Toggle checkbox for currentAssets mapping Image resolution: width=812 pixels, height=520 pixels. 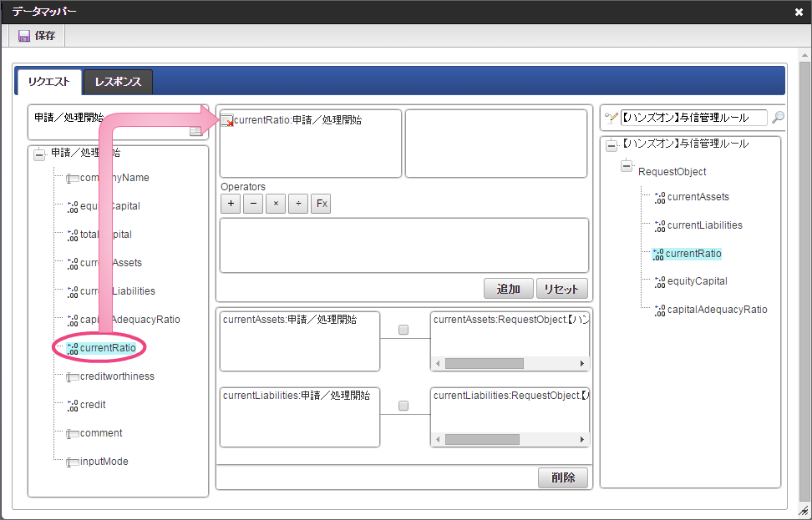403,330
